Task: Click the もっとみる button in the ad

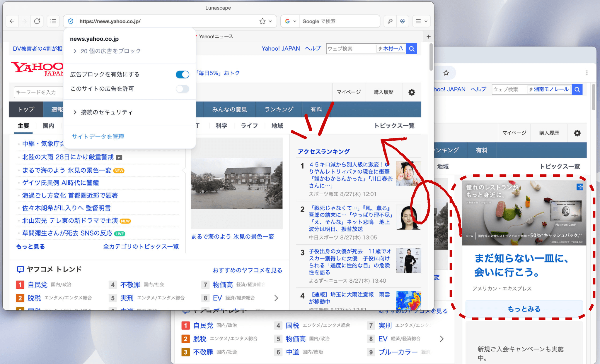Action: click(x=524, y=309)
